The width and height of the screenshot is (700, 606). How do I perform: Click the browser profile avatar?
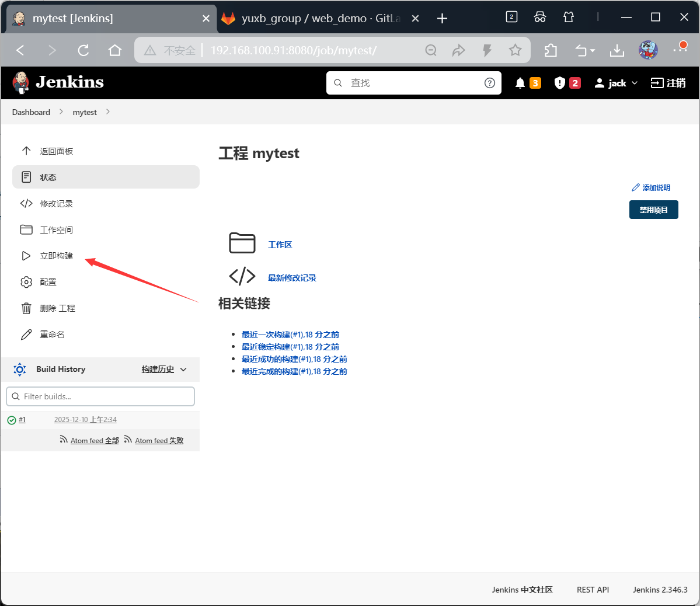(648, 50)
